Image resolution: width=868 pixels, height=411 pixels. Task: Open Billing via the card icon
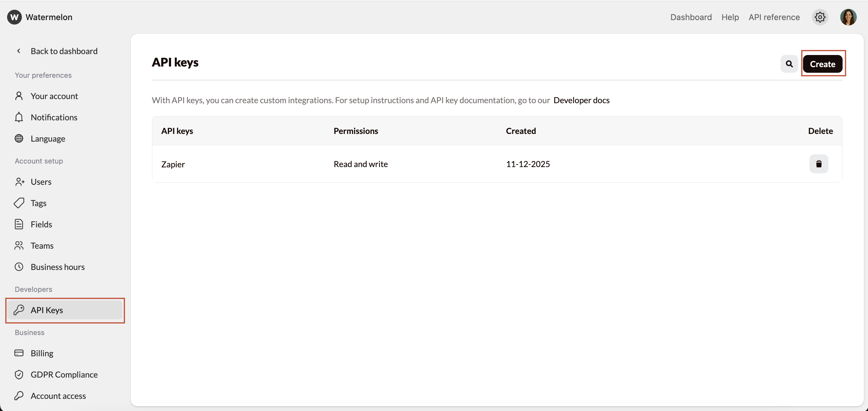[x=19, y=353]
